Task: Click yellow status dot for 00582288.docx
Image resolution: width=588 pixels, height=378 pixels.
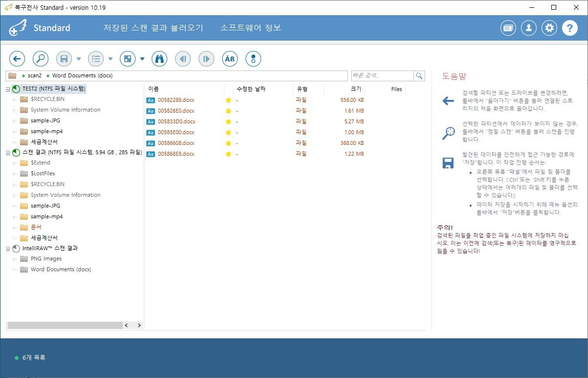Action: (x=228, y=100)
